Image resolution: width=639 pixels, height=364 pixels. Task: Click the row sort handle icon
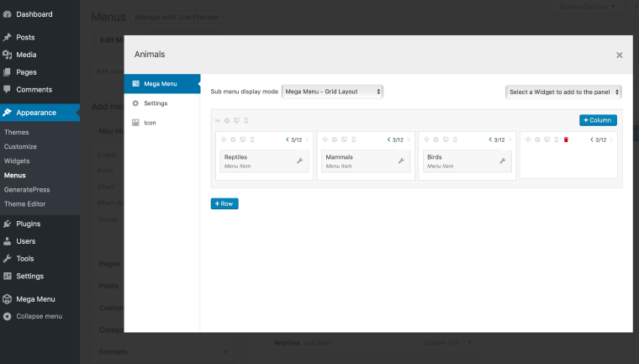(x=217, y=121)
